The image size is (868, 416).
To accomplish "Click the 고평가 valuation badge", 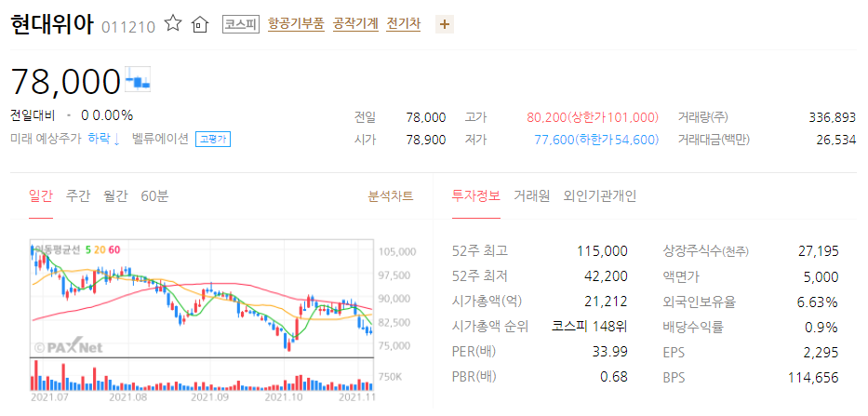I will coord(212,139).
